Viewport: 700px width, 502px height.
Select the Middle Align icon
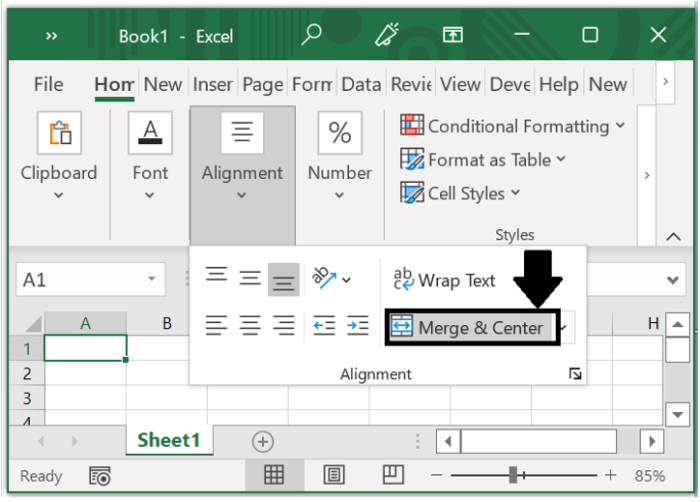(x=250, y=279)
